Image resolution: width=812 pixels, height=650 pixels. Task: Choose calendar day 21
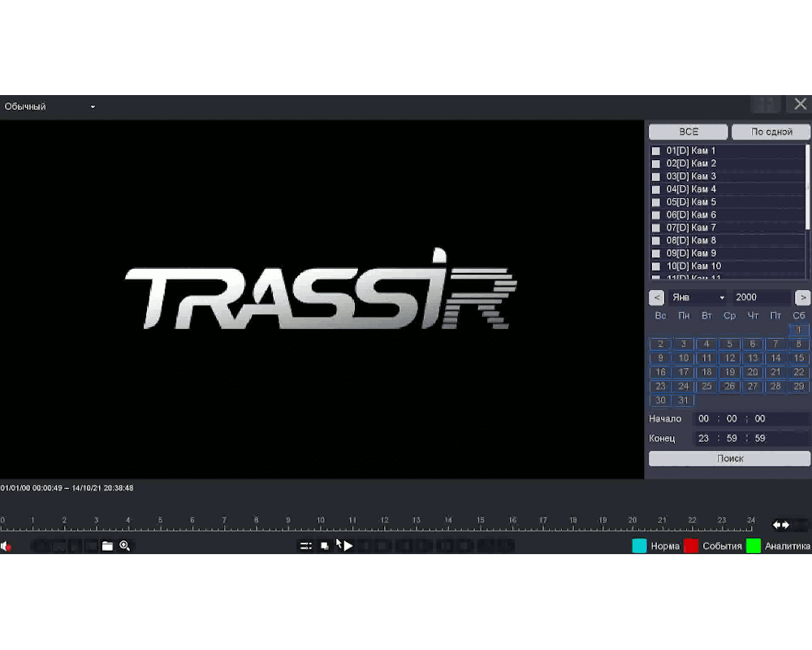click(x=775, y=372)
